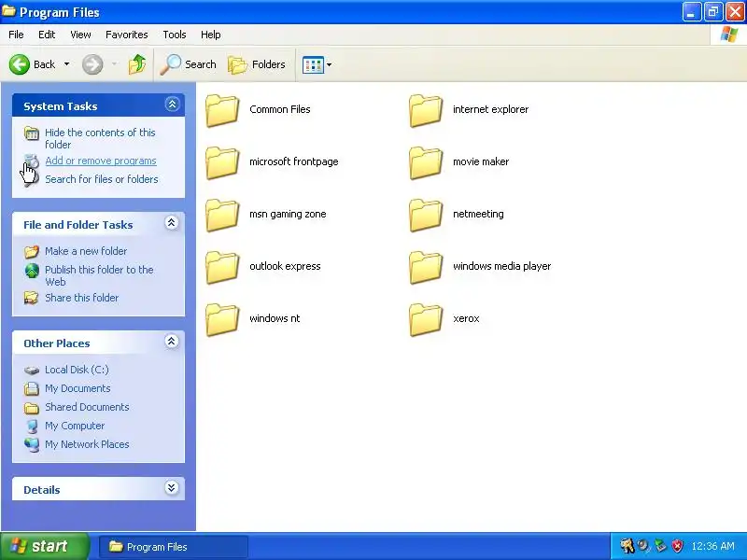Click the My Documents icon

click(x=32, y=389)
